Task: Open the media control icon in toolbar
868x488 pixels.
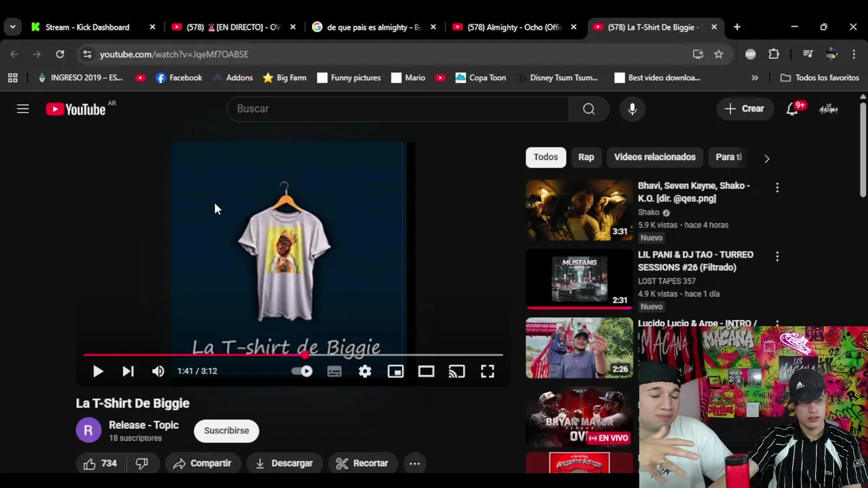Action: click(x=808, y=54)
